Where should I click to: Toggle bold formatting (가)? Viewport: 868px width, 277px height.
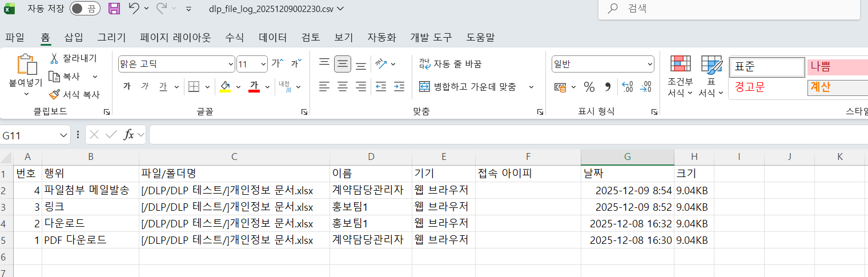click(x=127, y=87)
